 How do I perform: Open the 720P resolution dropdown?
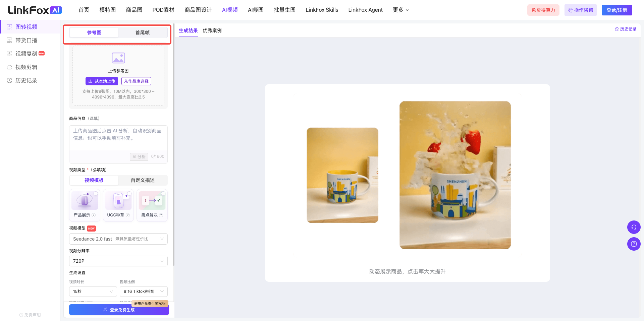118,261
